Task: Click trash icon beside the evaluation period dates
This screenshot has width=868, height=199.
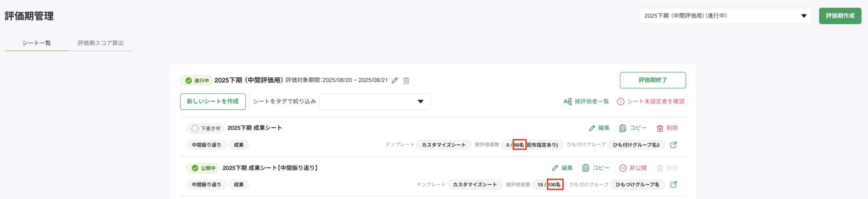Action: tap(406, 81)
